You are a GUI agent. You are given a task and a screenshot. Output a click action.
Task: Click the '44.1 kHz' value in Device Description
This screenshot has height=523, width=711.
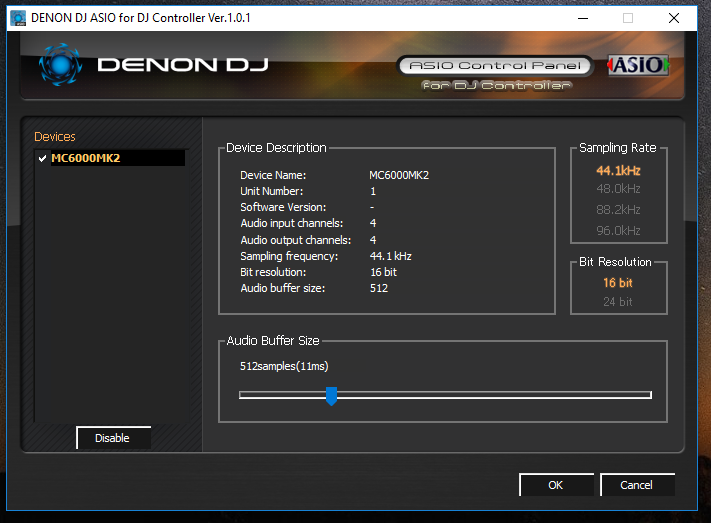390,256
